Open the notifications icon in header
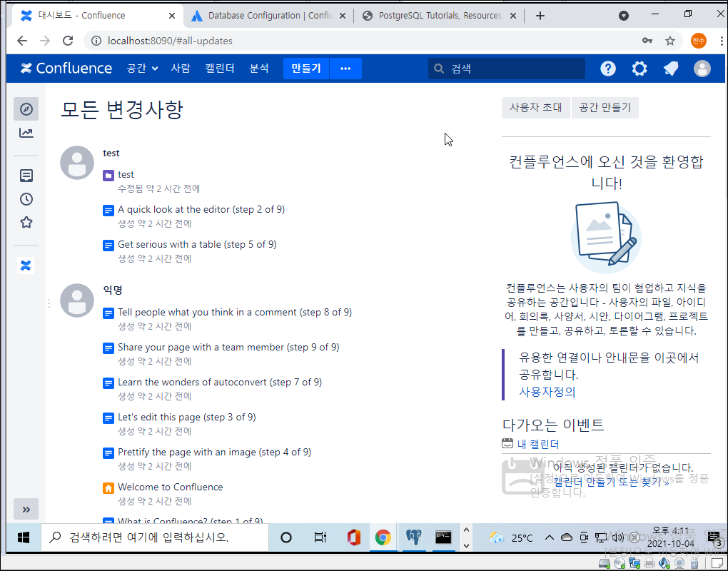728x571 pixels. [671, 69]
